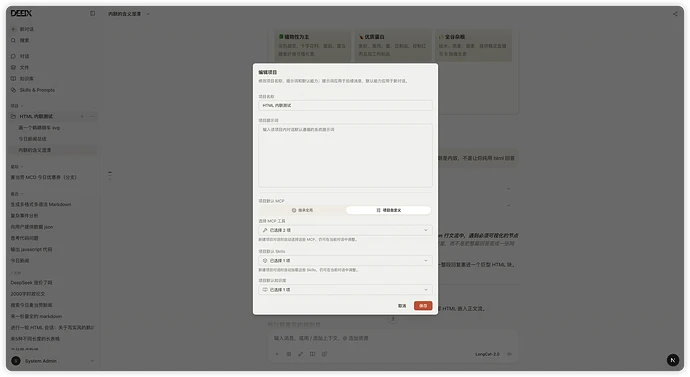Viewport: 690px width, 377px height.
Task: Click the chat bubble icon next to 对话
Action: pyautogui.click(x=13, y=56)
